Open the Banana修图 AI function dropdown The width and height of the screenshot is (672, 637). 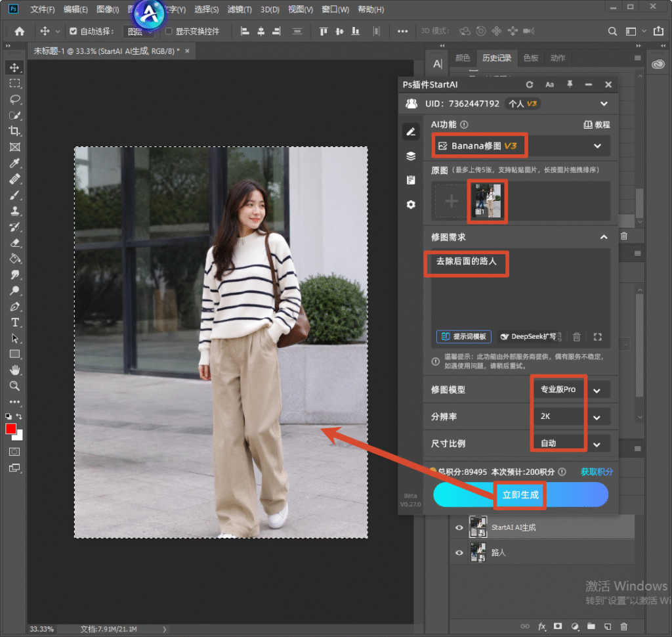(520, 146)
